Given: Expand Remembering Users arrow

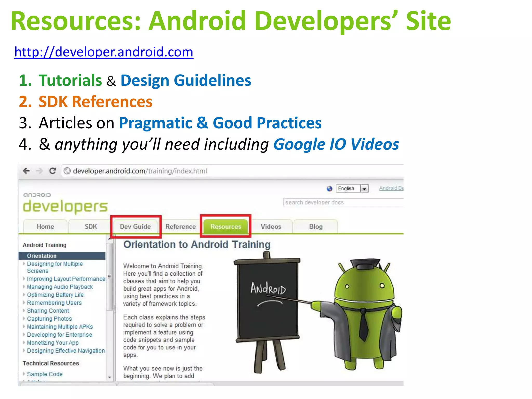Looking at the screenshot, I should (24, 303).
